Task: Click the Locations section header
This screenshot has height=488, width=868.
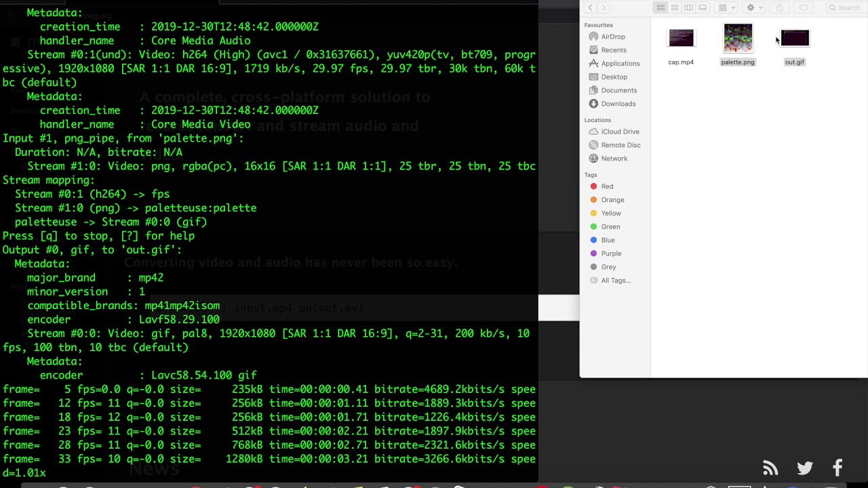Action: click(x=597, y=120)
